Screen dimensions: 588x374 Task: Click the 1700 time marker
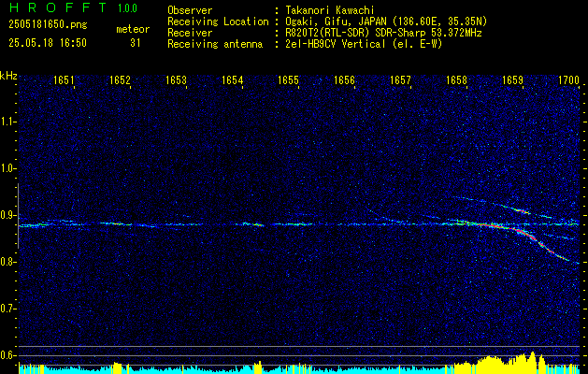tap(568, 79)
